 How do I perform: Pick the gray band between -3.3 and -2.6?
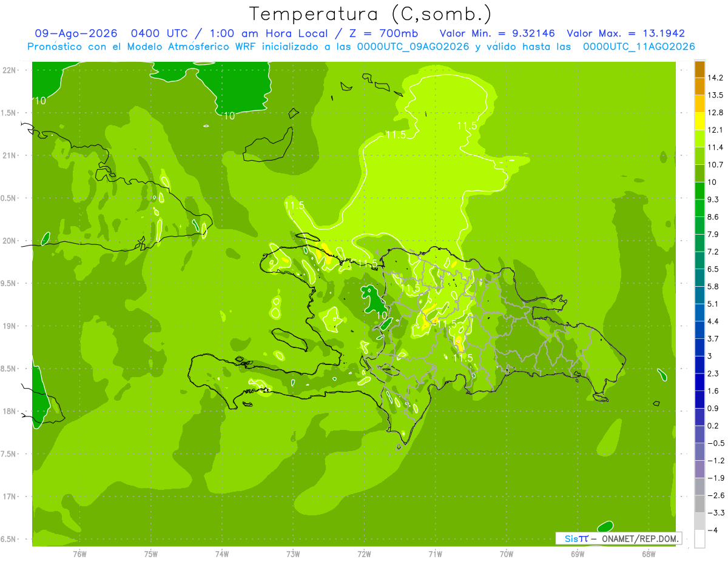pyautogui.click(x=699, y=504)
